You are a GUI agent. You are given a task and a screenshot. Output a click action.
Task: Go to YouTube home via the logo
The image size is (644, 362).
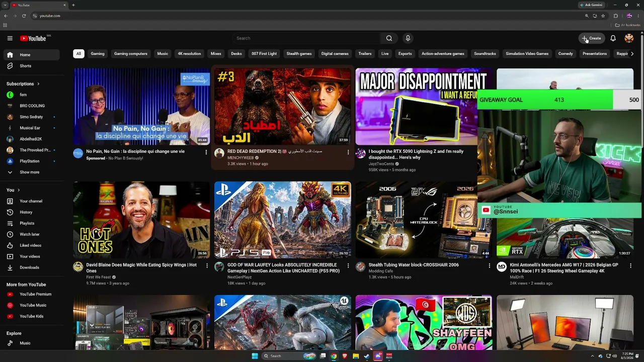(33, 38)
